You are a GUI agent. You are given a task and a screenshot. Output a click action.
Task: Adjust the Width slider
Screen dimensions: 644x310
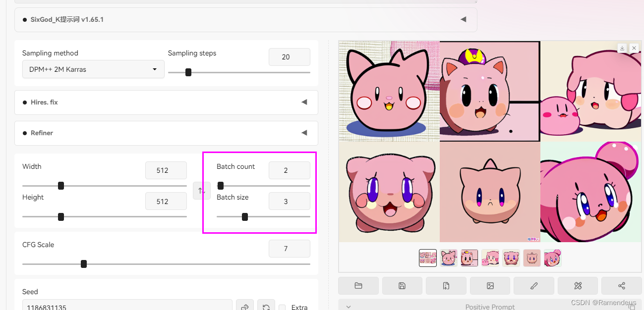[x=105, y=186]
